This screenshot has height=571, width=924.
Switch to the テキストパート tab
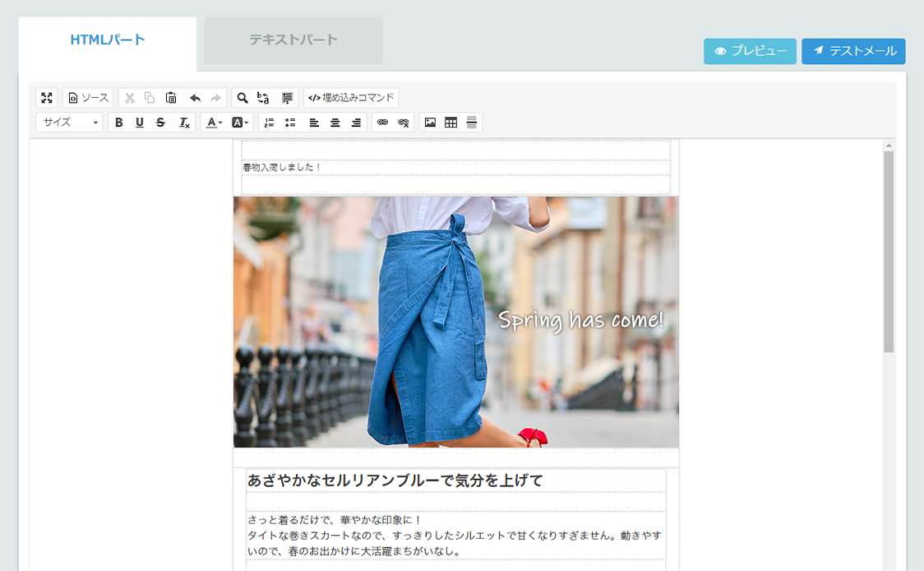pyautogui.click(x=293, y=40)
